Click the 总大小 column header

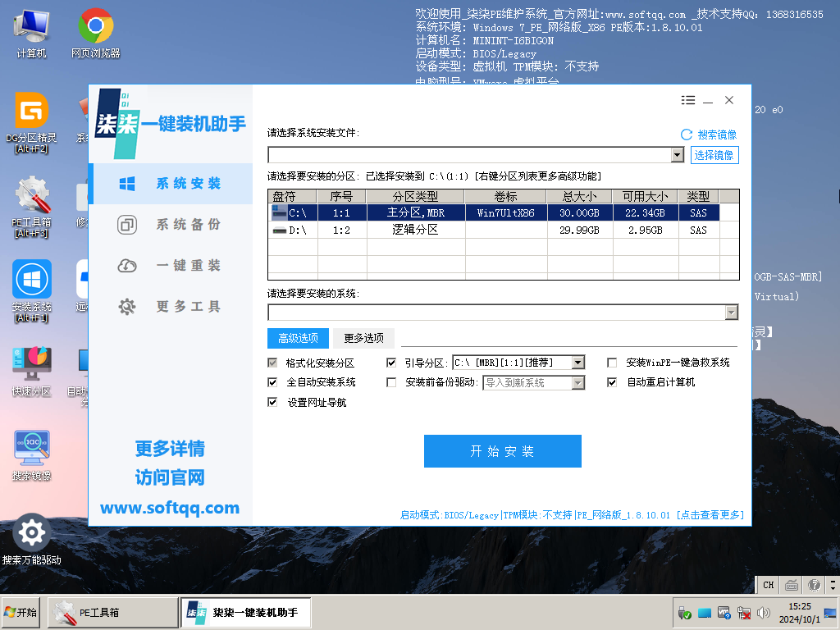pyautogui.click(x=580, y=197)
